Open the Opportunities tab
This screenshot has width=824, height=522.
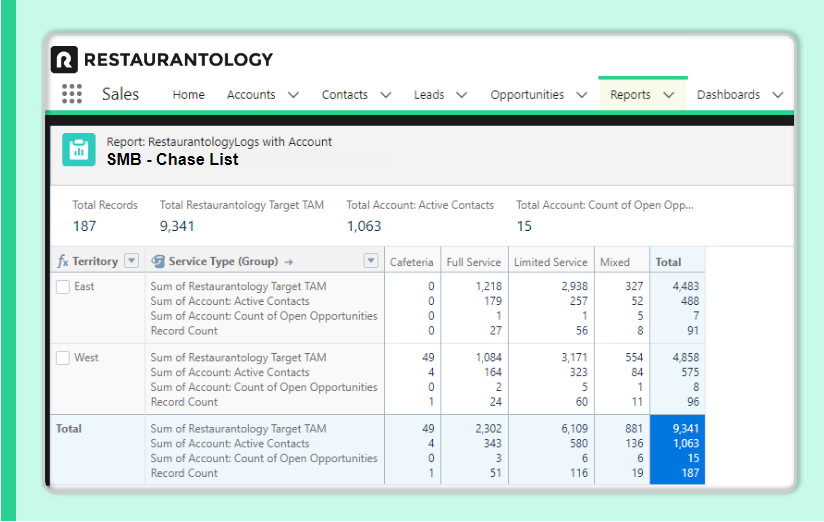(527, 95)
